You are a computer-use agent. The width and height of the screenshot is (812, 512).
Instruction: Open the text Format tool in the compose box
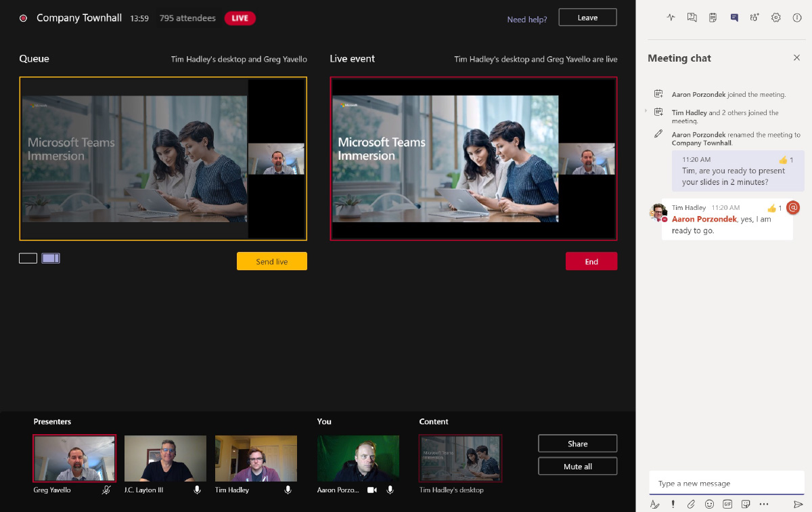pyautogui.click(x=654, y=504)
